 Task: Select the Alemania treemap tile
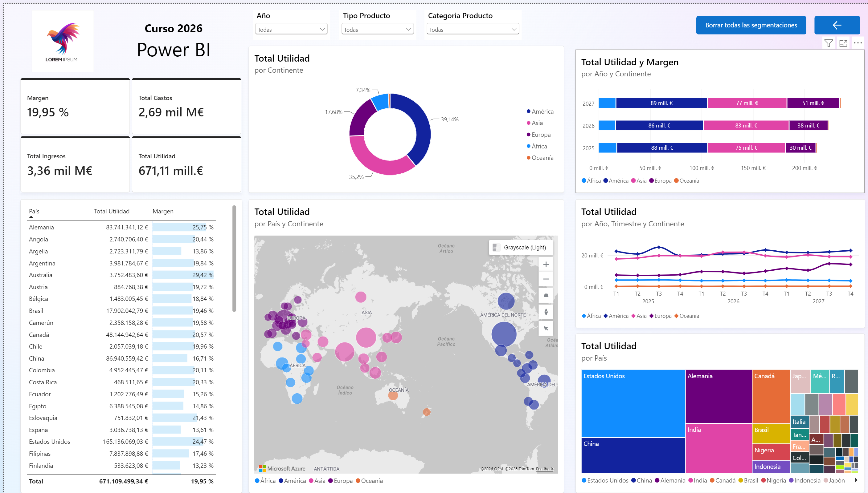coord(719,397)
